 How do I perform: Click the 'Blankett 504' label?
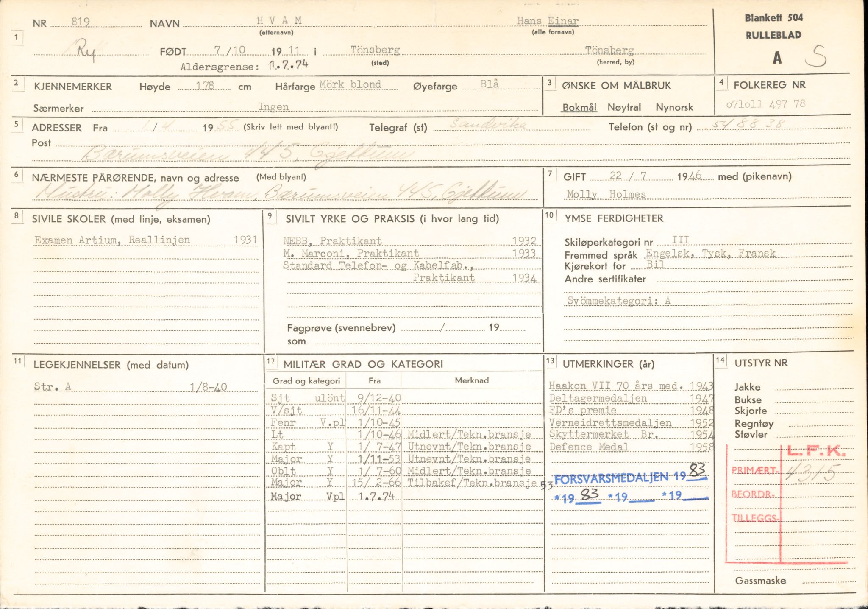coord(774,18)
